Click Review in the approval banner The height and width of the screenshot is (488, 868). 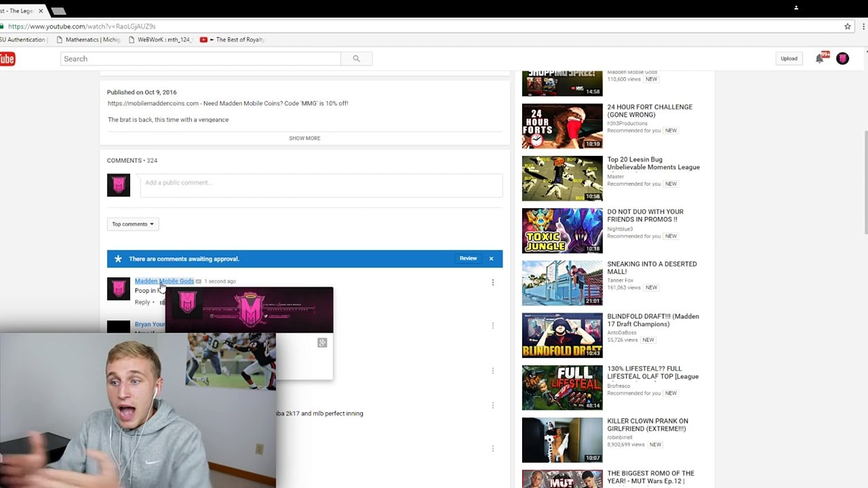pos(468,258)
